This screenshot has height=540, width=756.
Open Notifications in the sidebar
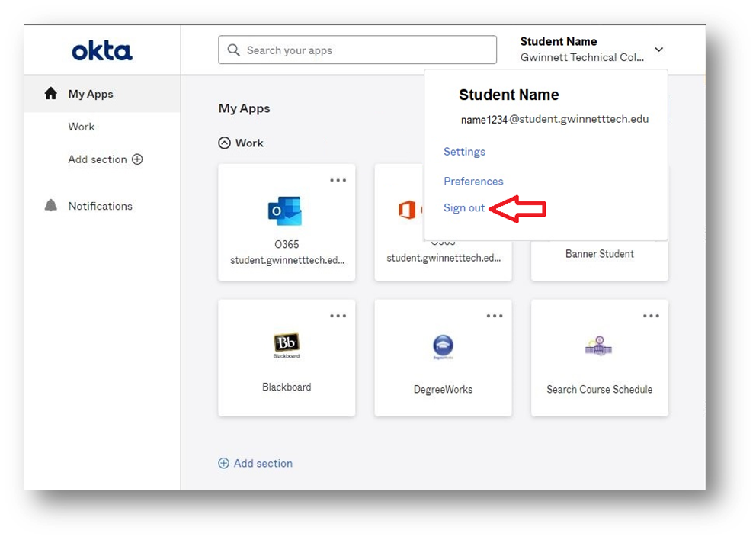tap(101, 206)
